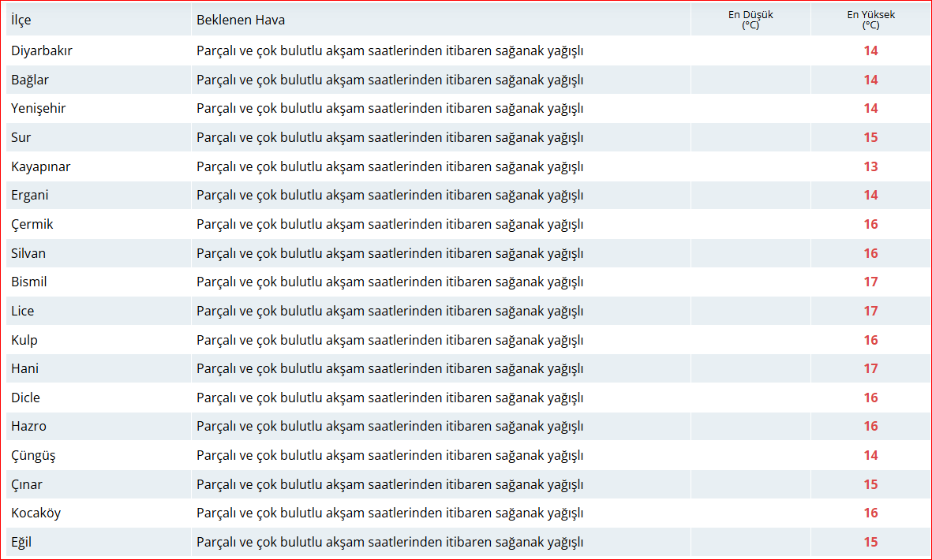Click Sur's high temperature value 15
Viewport: 932px width, 560px height.
click(x=870, y=137)
